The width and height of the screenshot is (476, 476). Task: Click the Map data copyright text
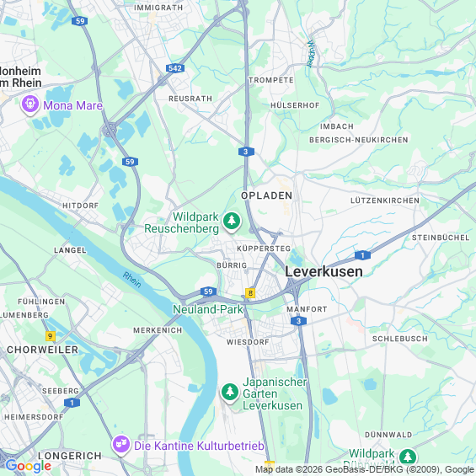point(365,469)
